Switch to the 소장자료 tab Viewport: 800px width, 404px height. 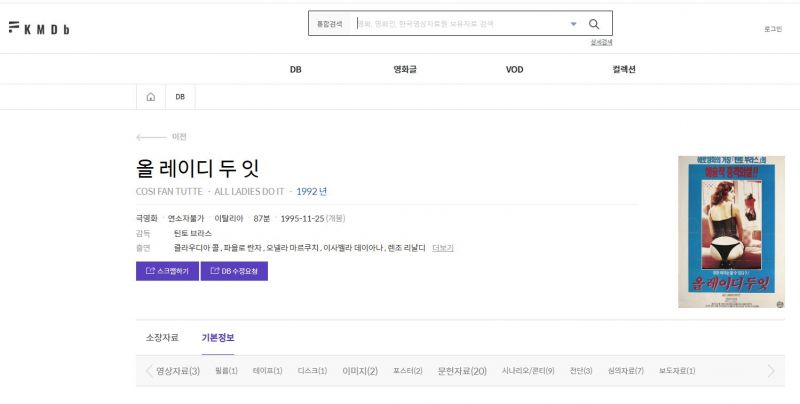(161, 338)
